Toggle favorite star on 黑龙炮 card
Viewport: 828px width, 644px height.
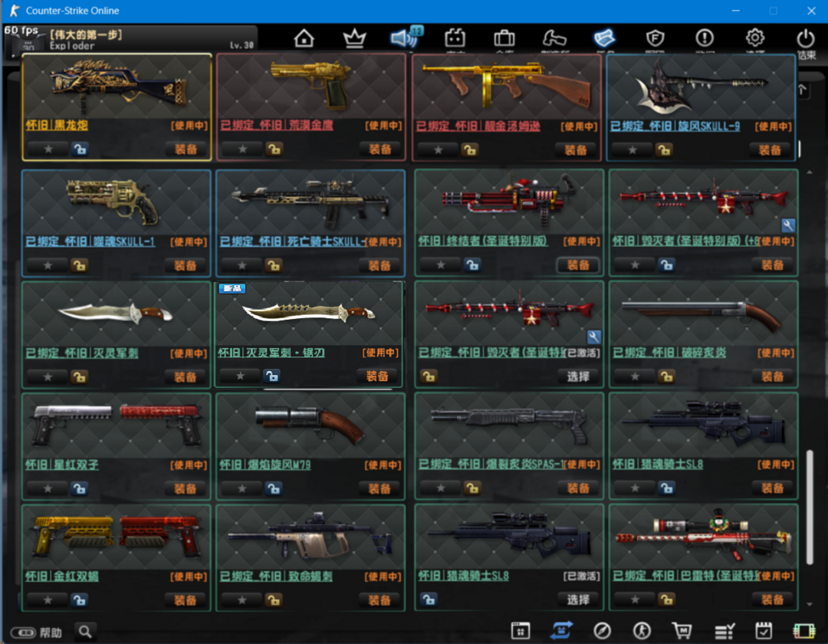[48, 149]
